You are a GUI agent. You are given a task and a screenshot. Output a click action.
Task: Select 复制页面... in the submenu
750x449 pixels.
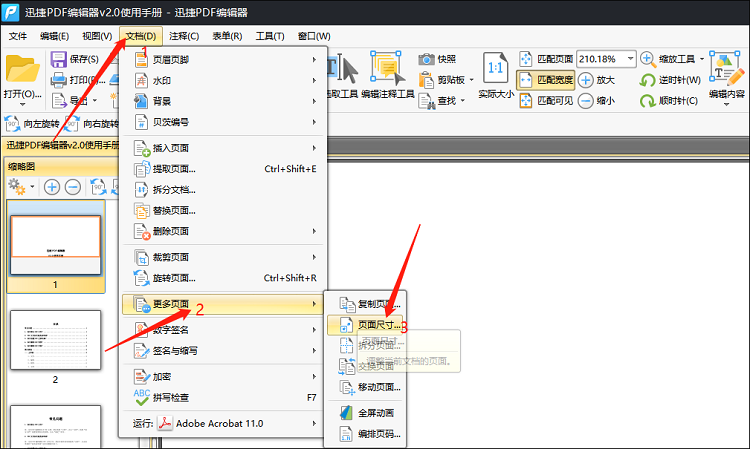click(x=366, y=304)
